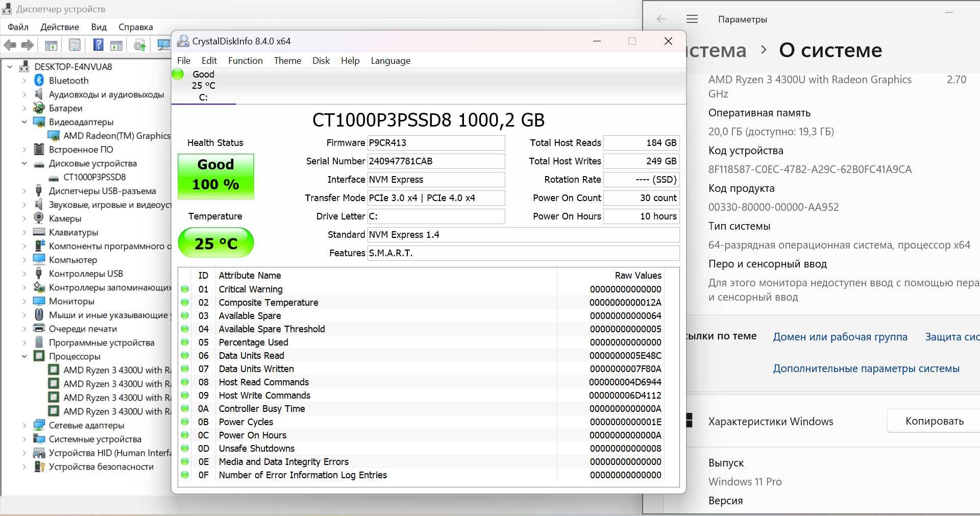
Task: Collapse the Процессоры node
Action: (x=24, y=356)
